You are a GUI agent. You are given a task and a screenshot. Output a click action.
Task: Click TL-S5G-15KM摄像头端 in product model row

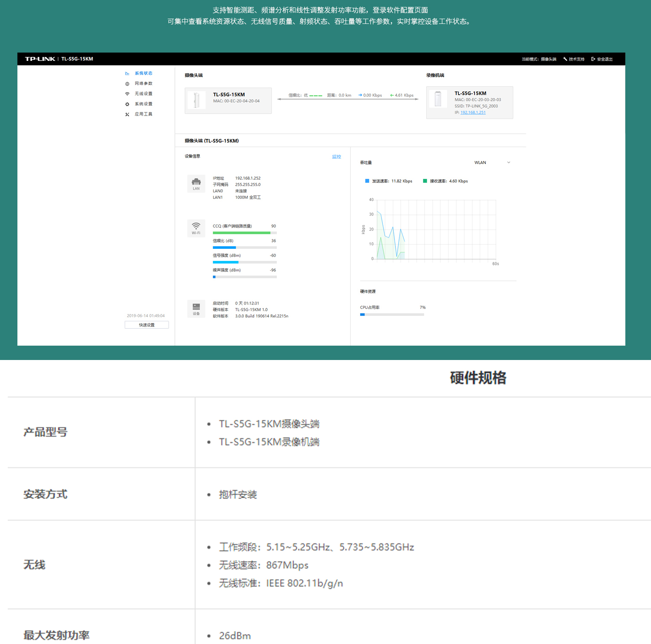click(269, 424)
